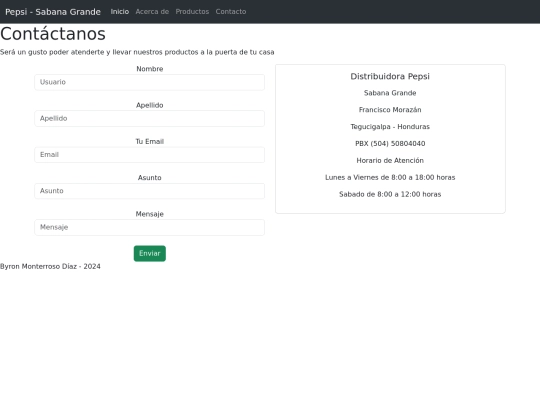Click the "Tegucigalpa - Honduras" line
Viewport: 540px width, 405px height.
tap(390, 127)
